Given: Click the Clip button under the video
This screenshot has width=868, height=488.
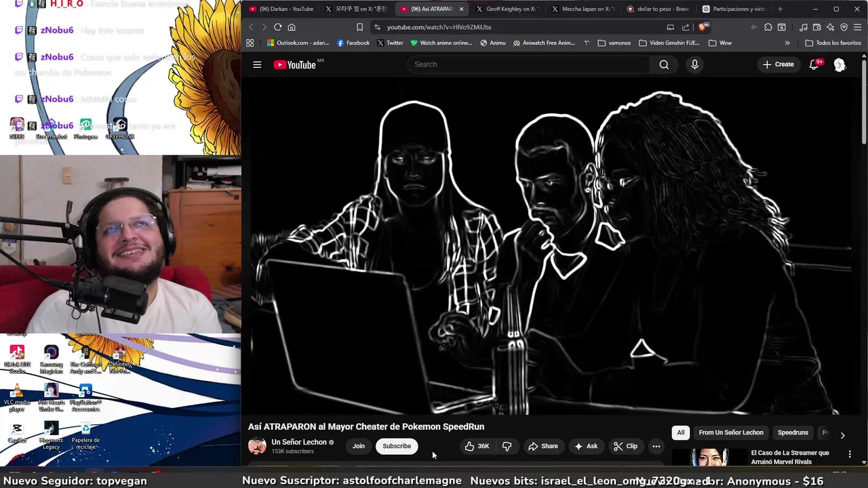Looking at the screenshot, I should 625,446.
